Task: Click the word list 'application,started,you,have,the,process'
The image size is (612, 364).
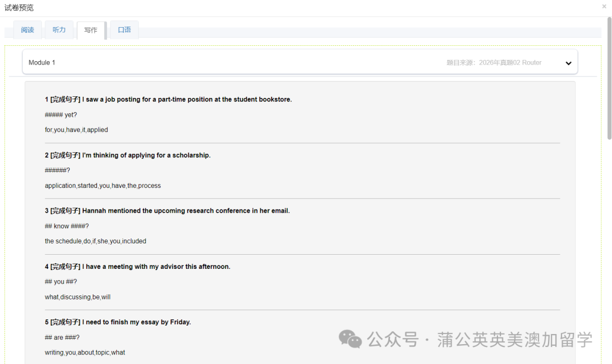Action: [x=103, y=186]
